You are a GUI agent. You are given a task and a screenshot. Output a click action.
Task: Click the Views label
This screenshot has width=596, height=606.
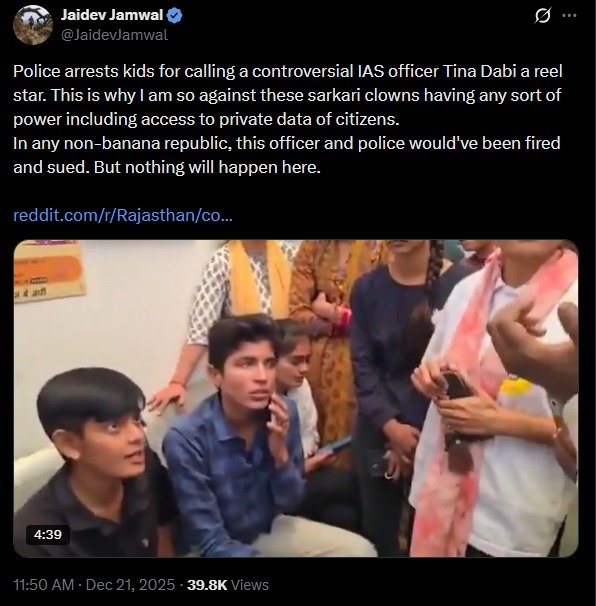tap(250, 585)
